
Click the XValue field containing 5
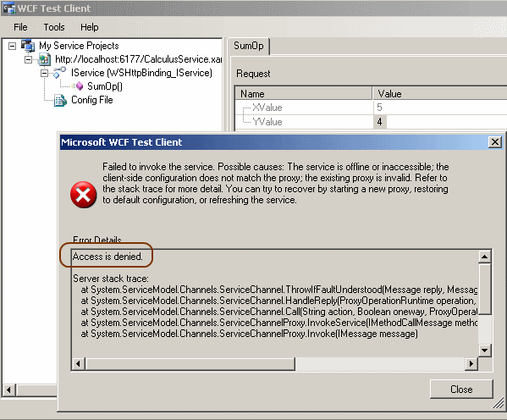point(440,108)
